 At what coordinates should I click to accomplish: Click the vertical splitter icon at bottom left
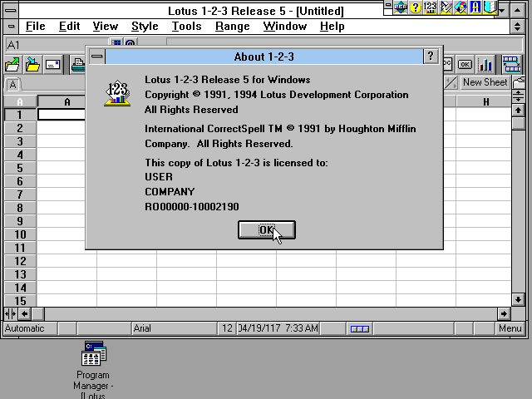(11, 314)
